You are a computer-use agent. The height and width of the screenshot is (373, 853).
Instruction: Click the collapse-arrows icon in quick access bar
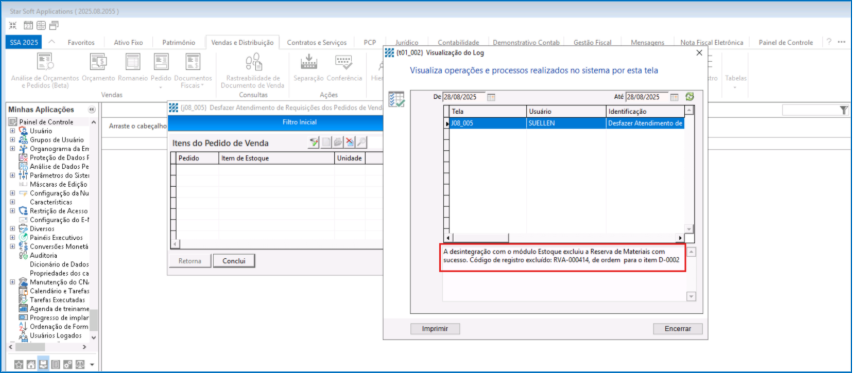[x=13, y=25]
